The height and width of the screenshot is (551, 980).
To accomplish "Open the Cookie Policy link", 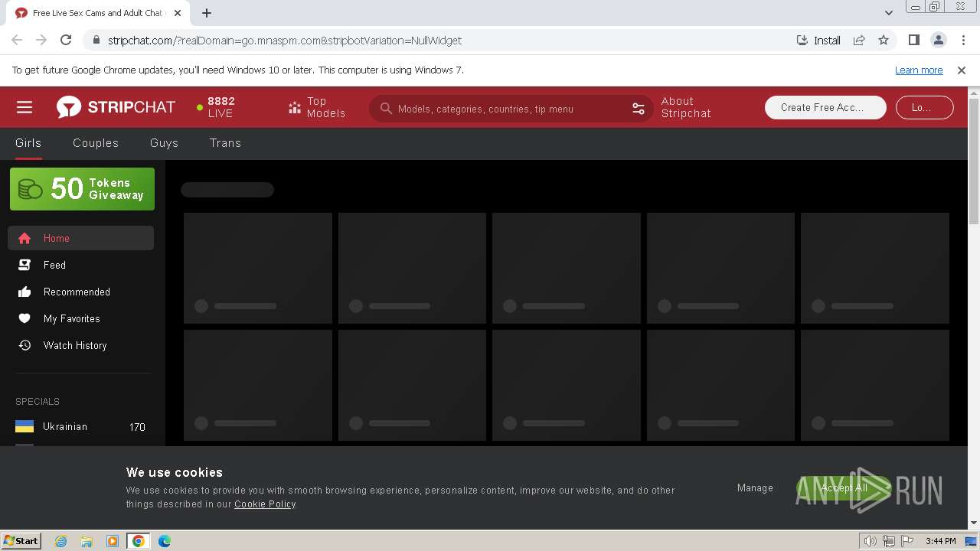I will [x=265, y=504].
